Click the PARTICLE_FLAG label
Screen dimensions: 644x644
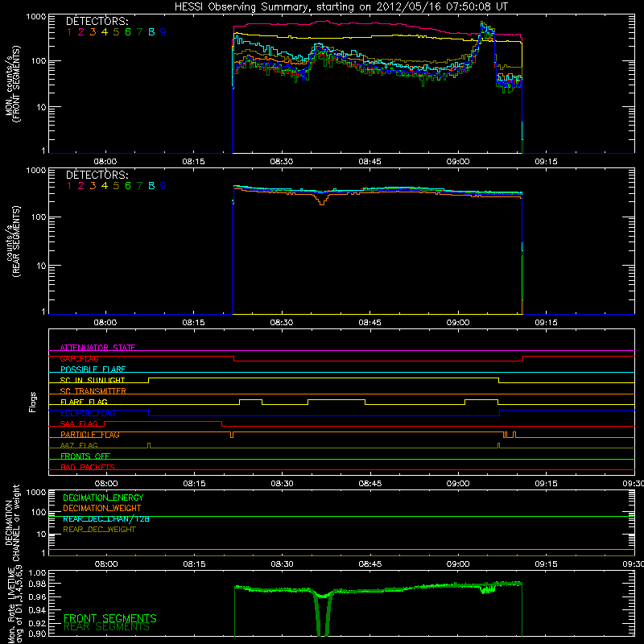pyautogui.click(x=90, y=435)
